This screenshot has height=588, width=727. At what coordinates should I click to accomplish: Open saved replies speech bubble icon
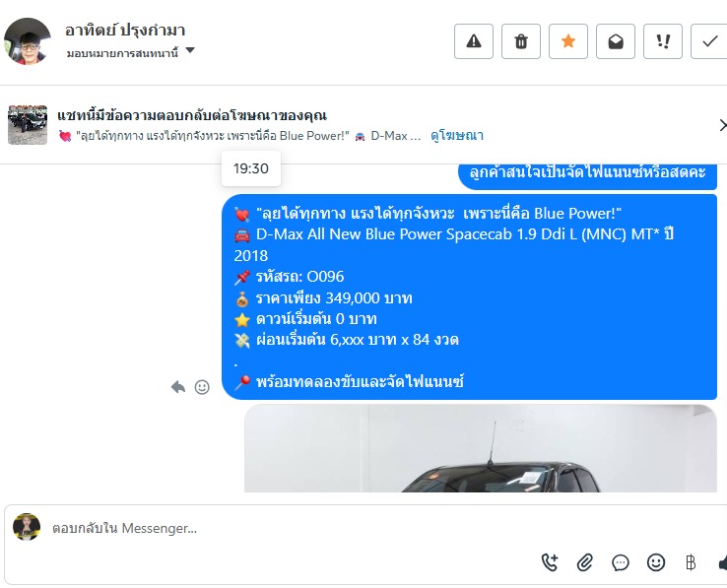coord(620,562)
